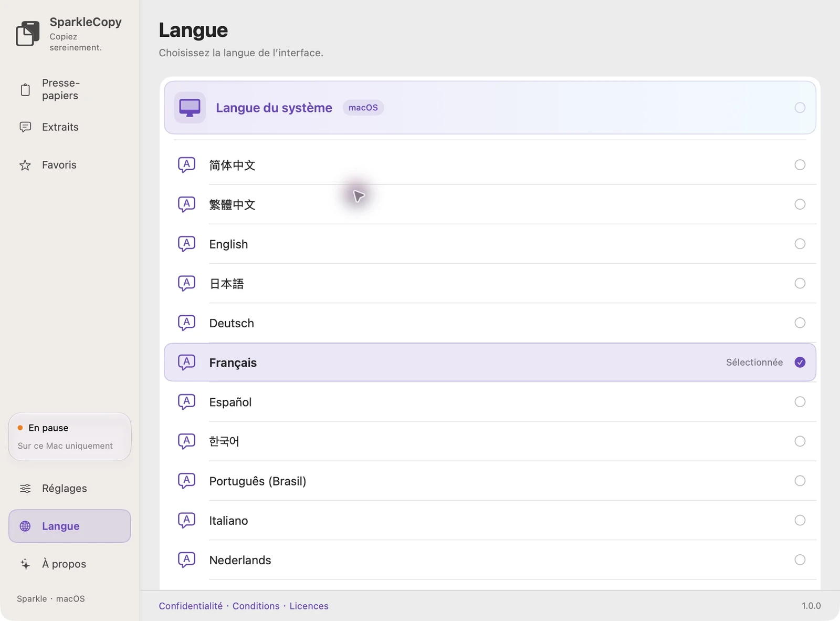This screenshot has width=840, height=621.
Task: Click the language icon next to Nederlands
Action: [186, 560]
